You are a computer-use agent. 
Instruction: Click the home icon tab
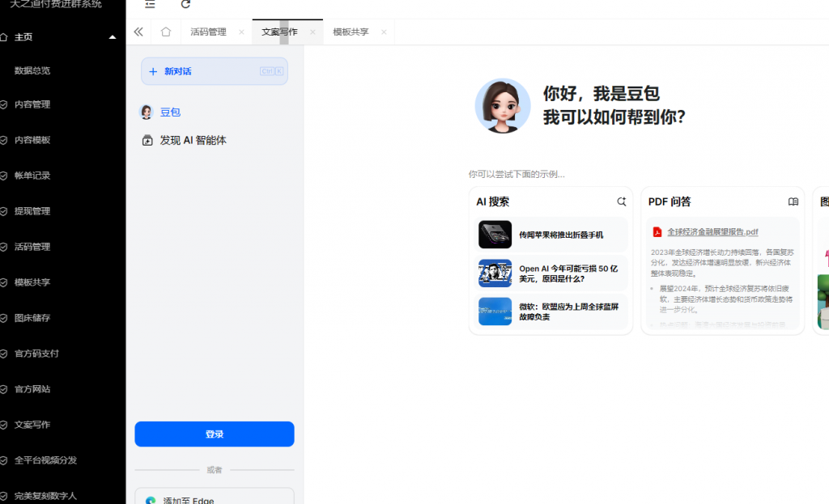click(166, 32)
